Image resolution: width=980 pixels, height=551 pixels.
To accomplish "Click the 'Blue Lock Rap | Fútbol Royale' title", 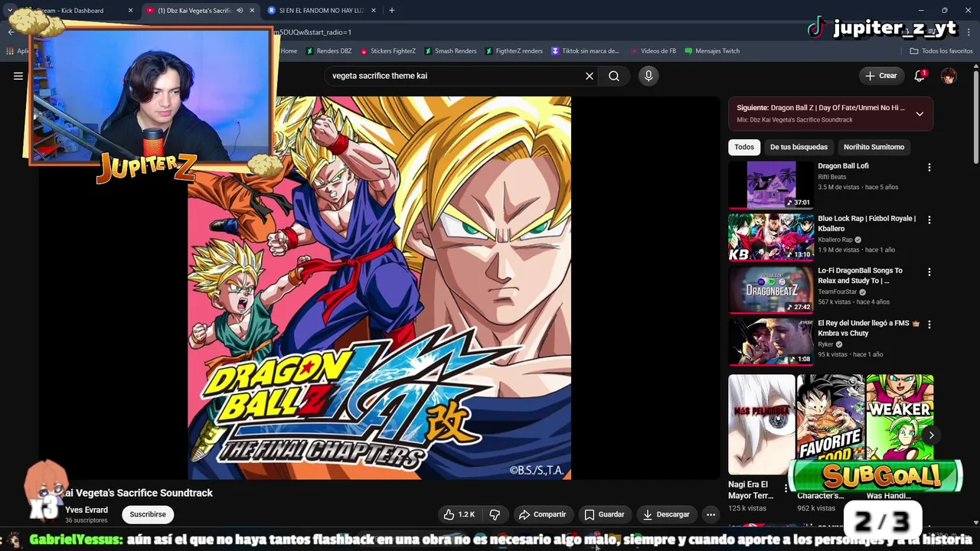I will [867, 223].
